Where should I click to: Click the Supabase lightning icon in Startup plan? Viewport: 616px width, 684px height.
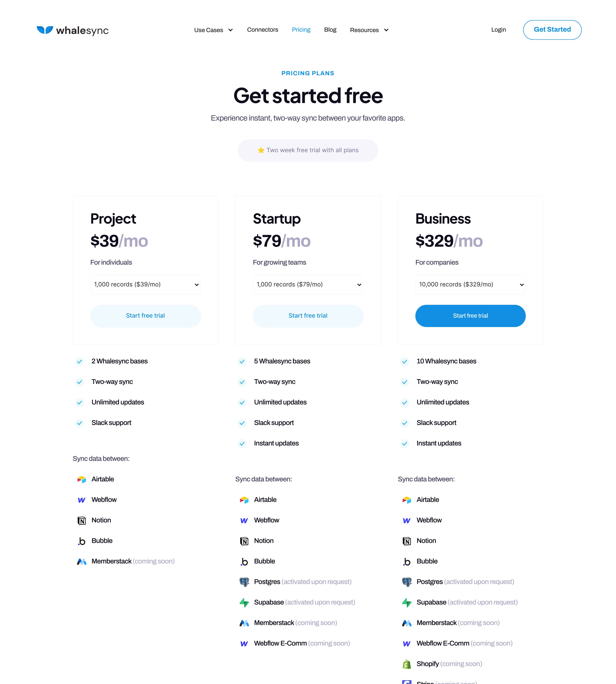coord(244,603)
